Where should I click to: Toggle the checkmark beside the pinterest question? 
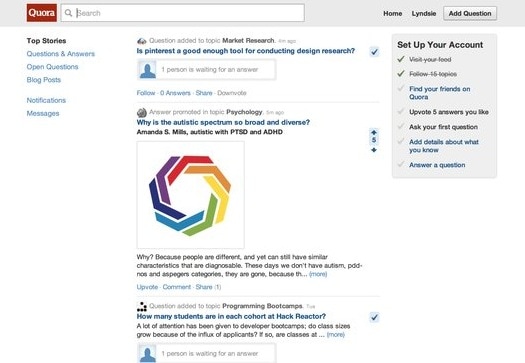point(374,52)
